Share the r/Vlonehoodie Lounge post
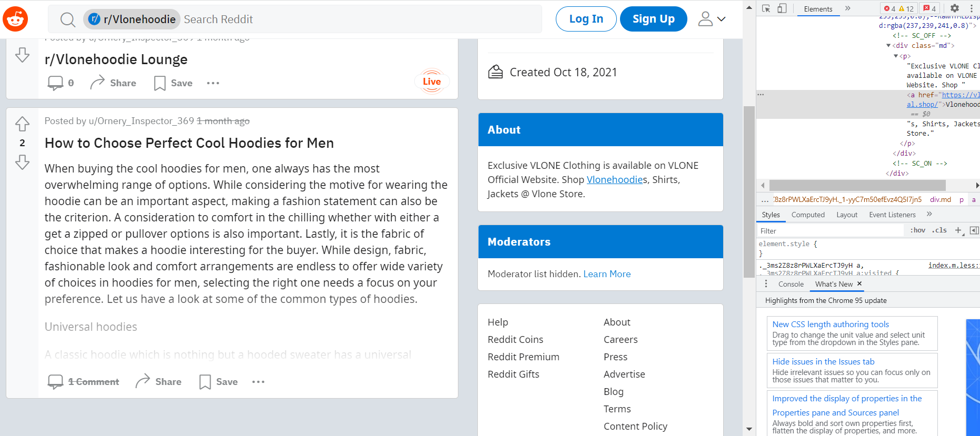Image resolution: width=980 pixels, height=436 pixels. [x=113, y=83]
